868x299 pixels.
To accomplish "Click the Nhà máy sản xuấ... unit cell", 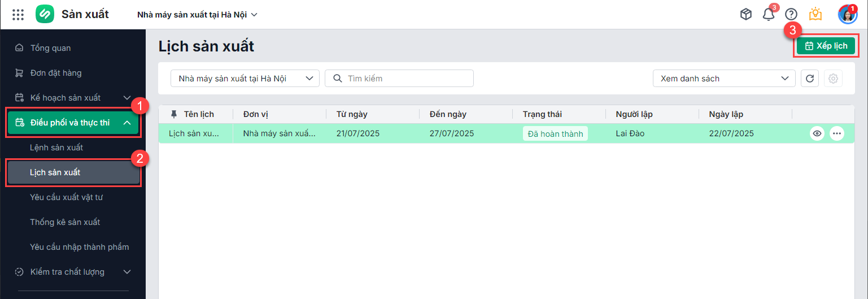I will [x=280, y=134].
